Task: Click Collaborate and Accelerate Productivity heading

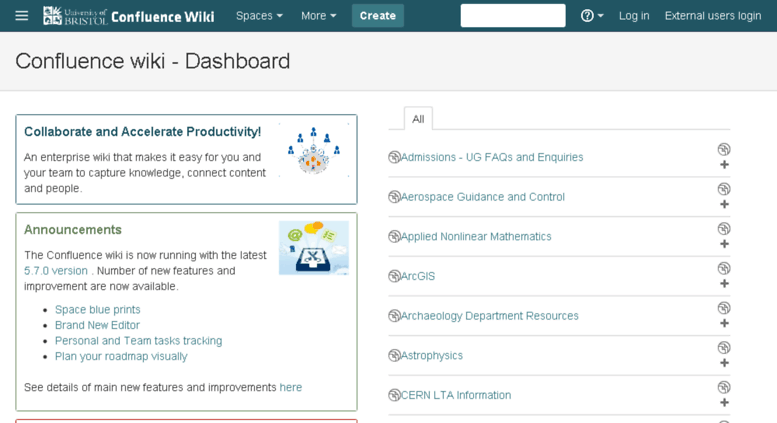Action: coord(142,131)
